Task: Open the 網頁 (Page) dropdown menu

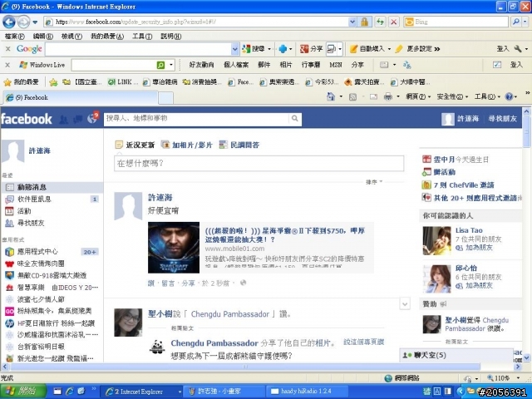Action: point(418,97)
